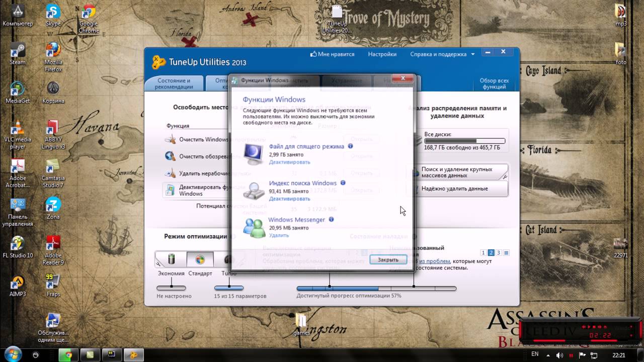Screen dimensions: 644x362
Task: Go to problem page 1
Action: point(483,253)
